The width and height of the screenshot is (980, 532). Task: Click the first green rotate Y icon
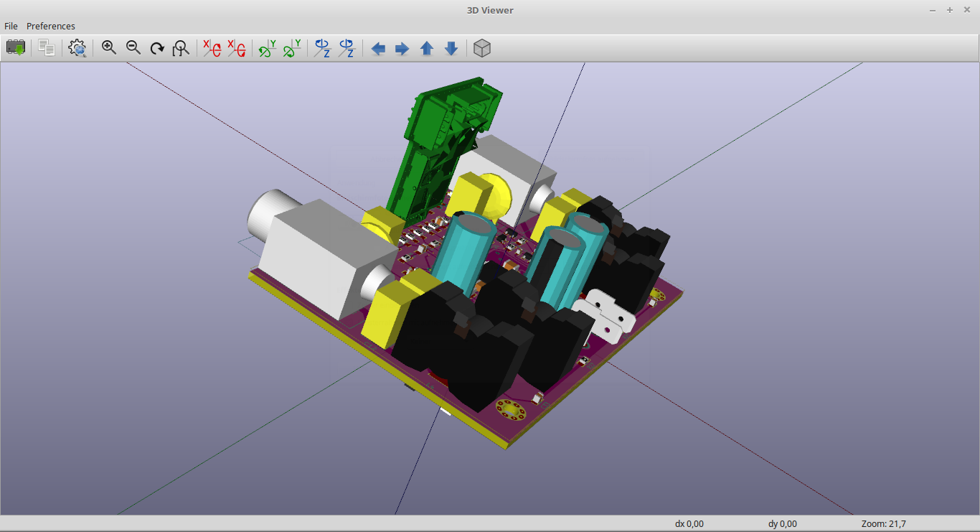[x=268, y=48]
